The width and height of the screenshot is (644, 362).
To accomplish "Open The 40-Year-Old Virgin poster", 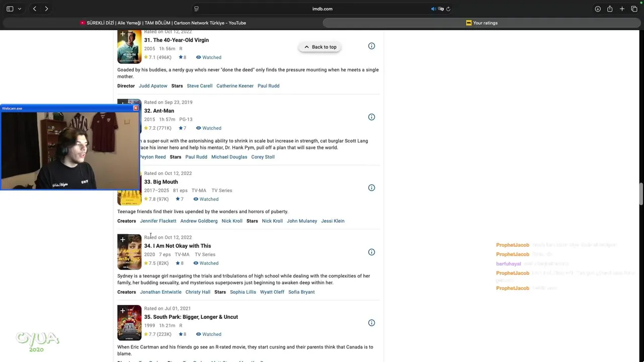I will [129, 47].
